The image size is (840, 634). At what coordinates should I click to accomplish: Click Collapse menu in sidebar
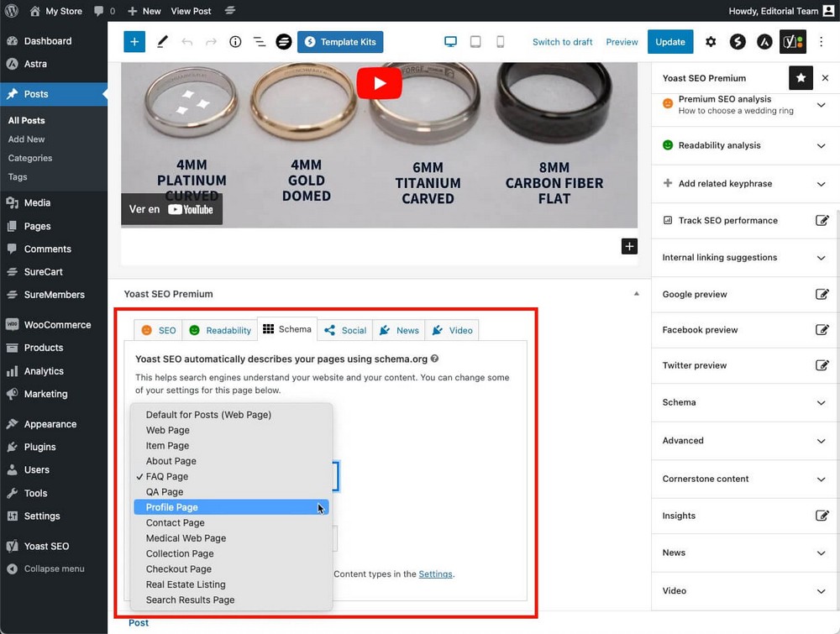tap(54, 569)
